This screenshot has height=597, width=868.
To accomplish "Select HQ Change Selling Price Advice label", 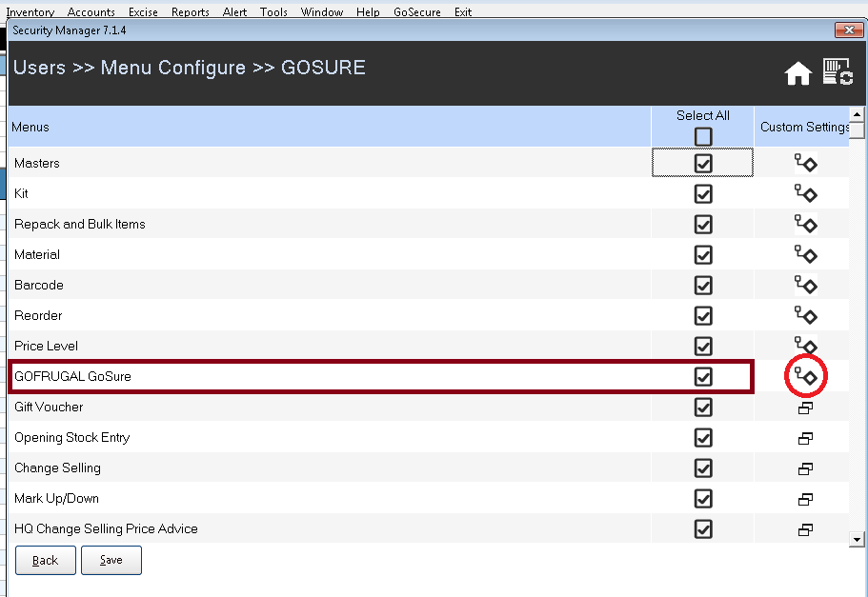I will [x=106, y=529].
